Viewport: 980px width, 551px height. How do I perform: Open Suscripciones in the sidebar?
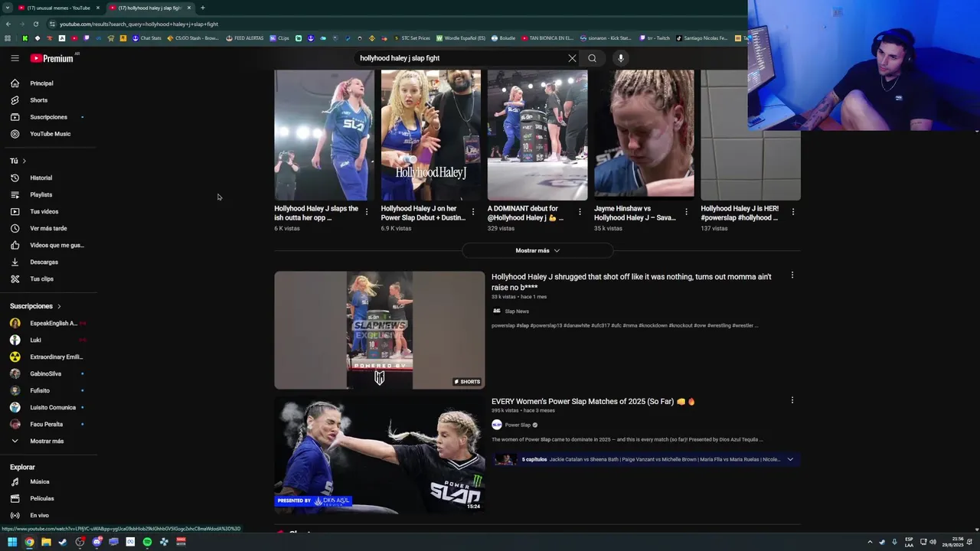48,117
